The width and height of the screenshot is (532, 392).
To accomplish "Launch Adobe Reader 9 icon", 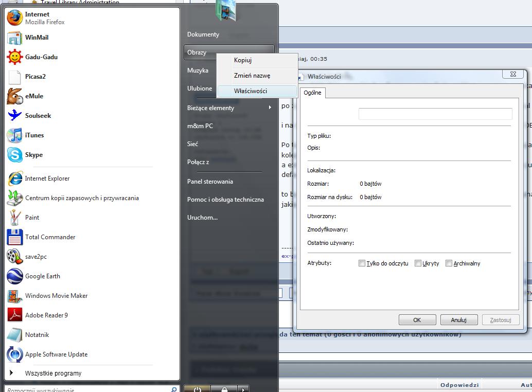I will coord(14,315).
